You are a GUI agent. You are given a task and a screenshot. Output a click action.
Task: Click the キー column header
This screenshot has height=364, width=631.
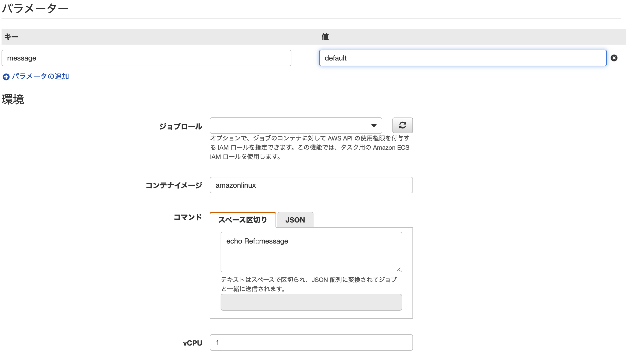point(11,37)
